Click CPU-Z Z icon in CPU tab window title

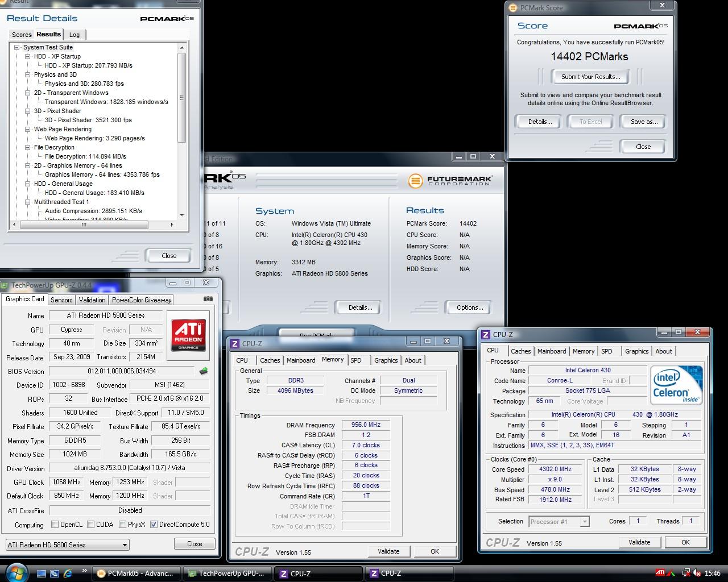click(486, 334)
